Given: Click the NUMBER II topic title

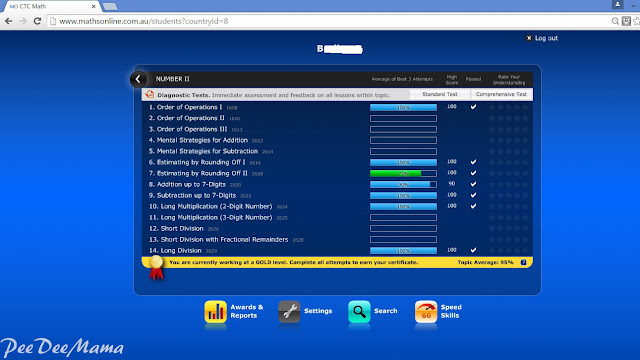Looking at the screenshot, I should click(173, 79).
